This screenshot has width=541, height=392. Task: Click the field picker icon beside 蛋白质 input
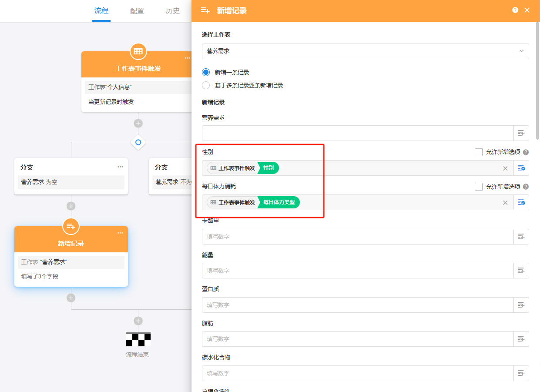pos(521,305)
